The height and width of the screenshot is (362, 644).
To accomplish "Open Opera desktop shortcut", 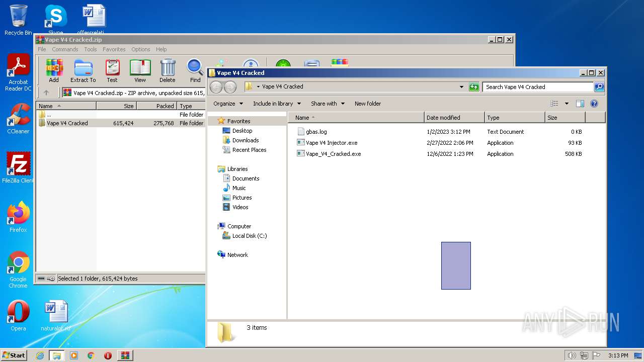I will point(18,316).
